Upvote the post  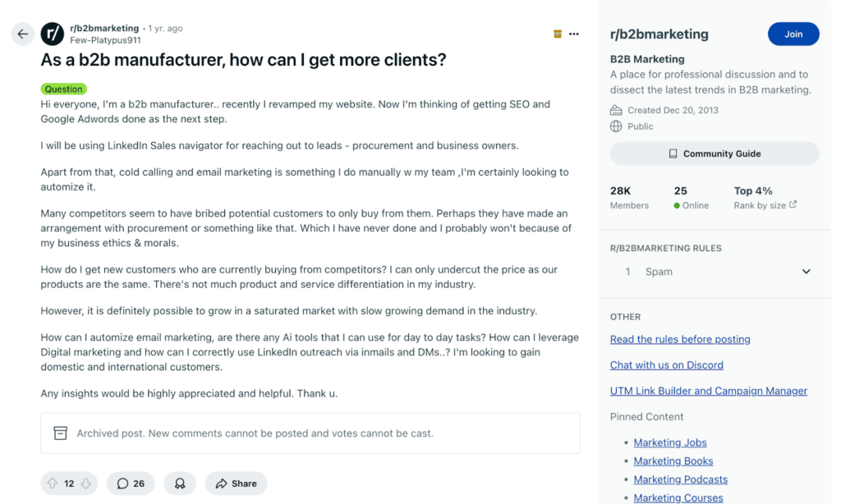(54, 483)
